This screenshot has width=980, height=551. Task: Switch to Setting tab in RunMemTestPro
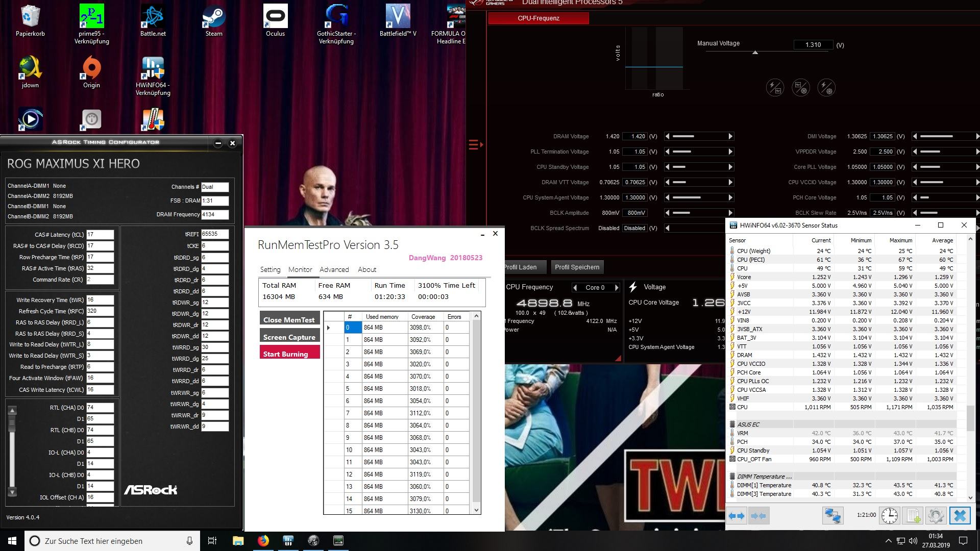point(270,269)
